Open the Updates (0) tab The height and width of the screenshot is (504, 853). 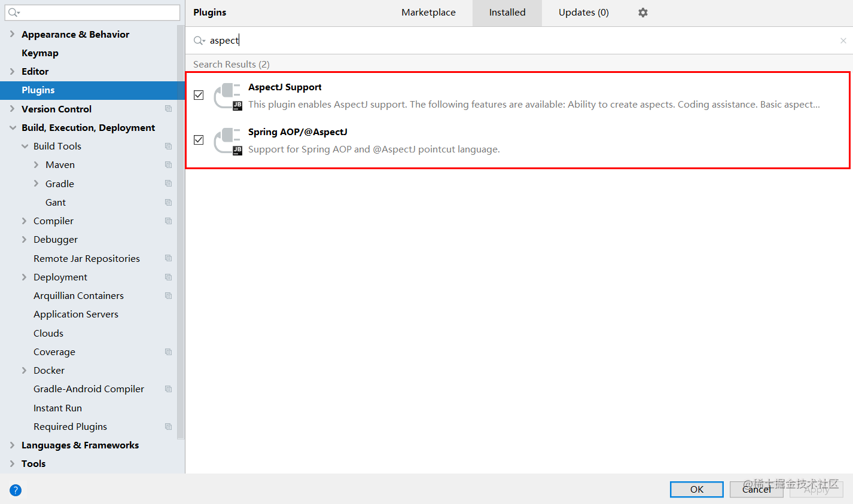(584, 13)
